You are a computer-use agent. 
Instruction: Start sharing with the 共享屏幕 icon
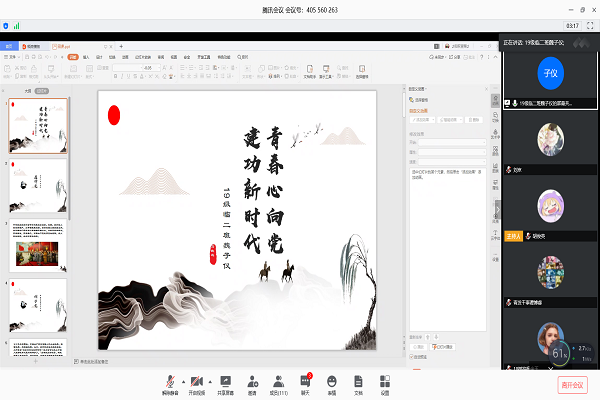[225, 380]
